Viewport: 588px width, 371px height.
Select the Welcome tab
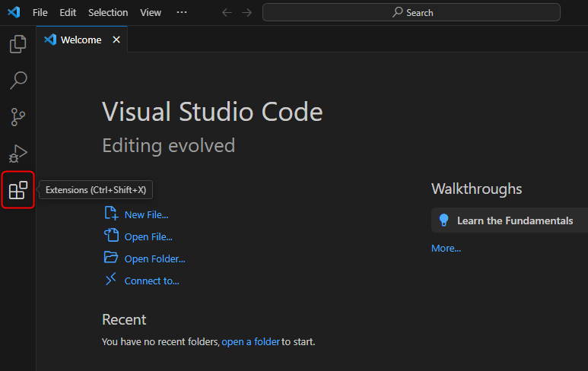(81, 40)
